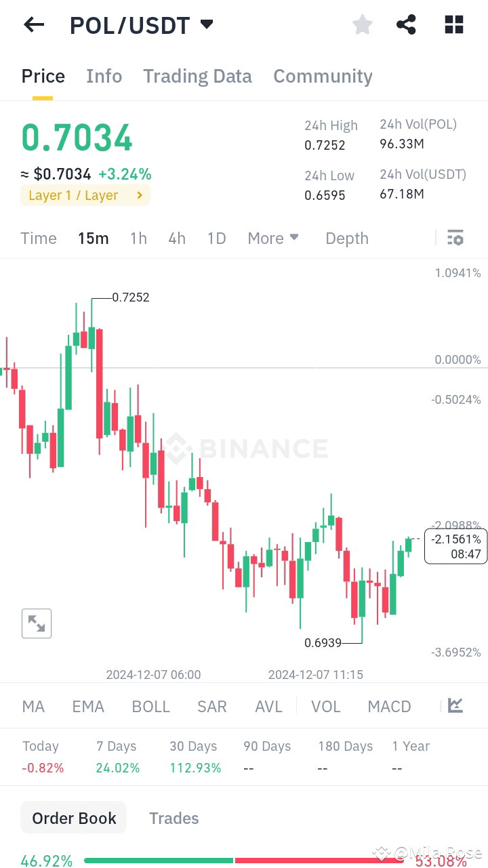The width and height of the screenshot is (488, 868).
Task: Open chart settings icon beside Depth
Action: coord(455,238)
